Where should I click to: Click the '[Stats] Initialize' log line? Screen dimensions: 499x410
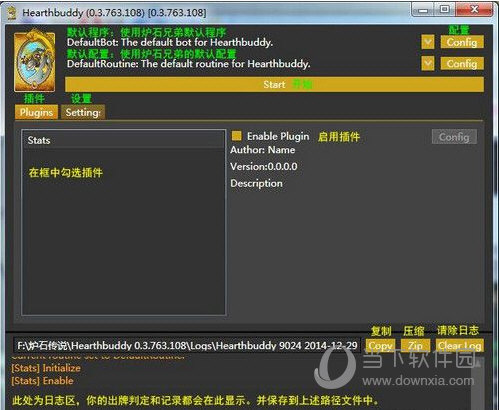(46, 368)
